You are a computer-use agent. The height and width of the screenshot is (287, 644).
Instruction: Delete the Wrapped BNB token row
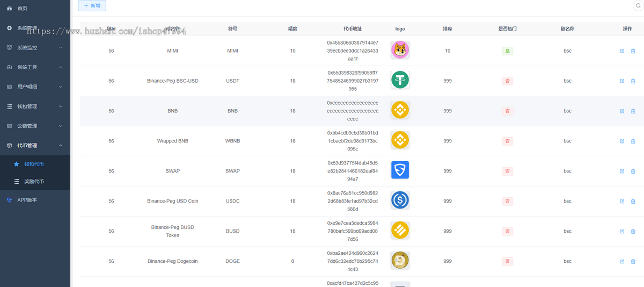pos(633,141)
